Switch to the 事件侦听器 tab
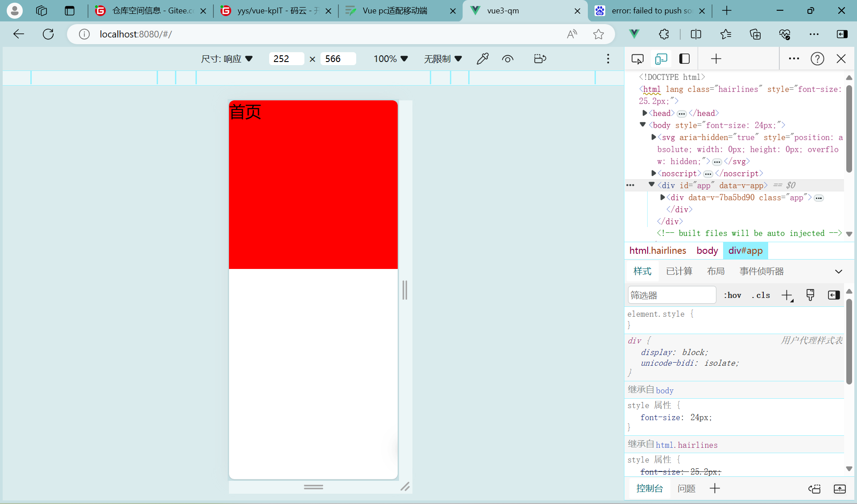Image resolution: width=857 pixels, height=504 pixels. coord(761,271)
